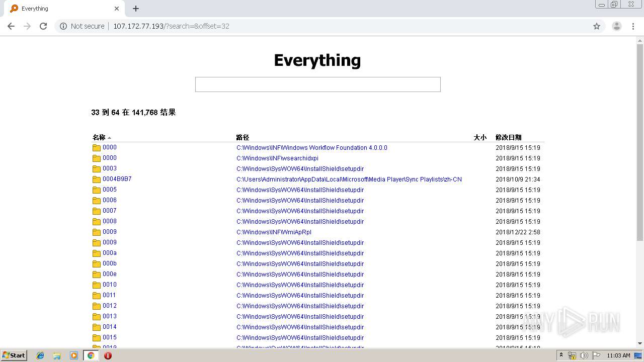Viewport: 644px width, 362px height.
Task: Open path C:\Windows\INF\WmiApRpl
Action: (x=274, y=232)
